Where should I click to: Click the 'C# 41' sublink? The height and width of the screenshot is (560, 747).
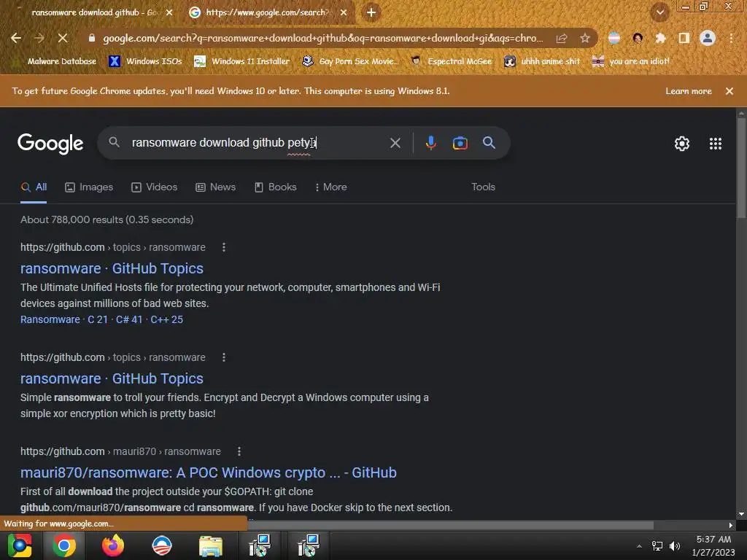tap(129, 319)
